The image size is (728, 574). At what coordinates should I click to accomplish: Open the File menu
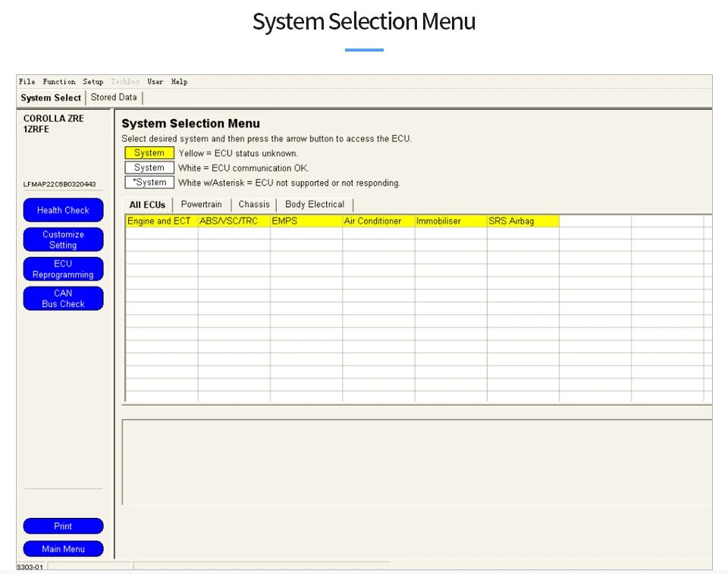pyautogui.click(x=27, y=82)
